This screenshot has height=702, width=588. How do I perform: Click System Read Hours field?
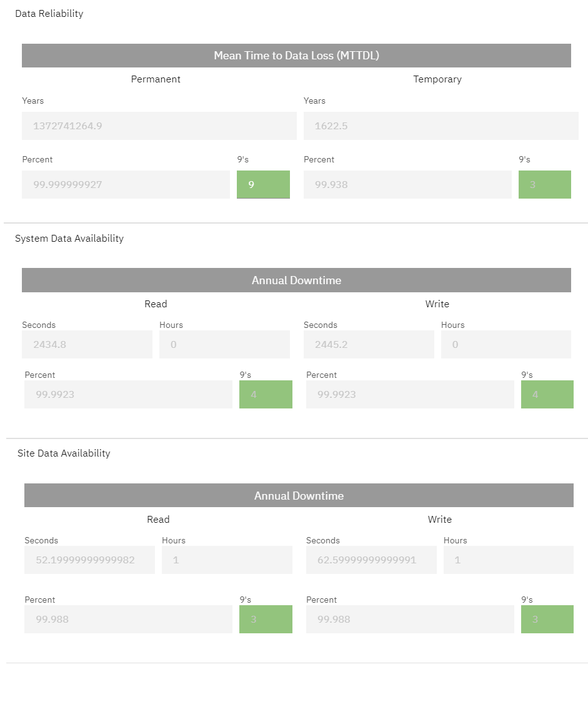point(224,344)
